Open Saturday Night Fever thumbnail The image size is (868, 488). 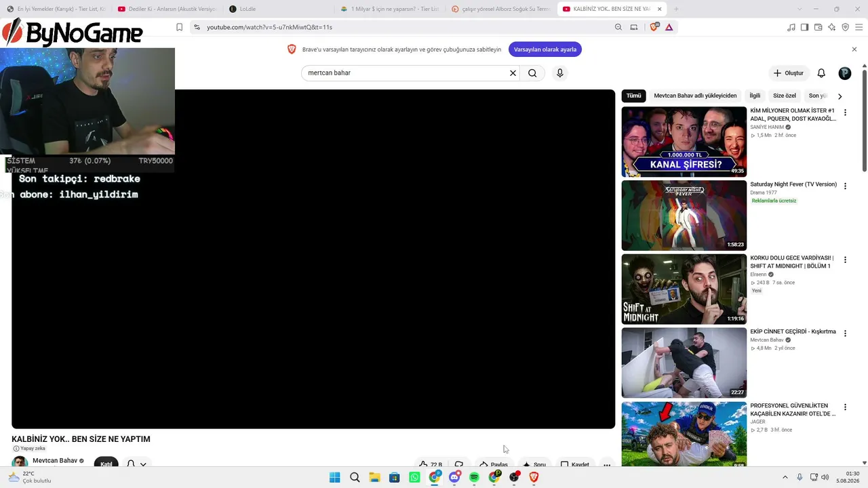[x=684, y=216]
